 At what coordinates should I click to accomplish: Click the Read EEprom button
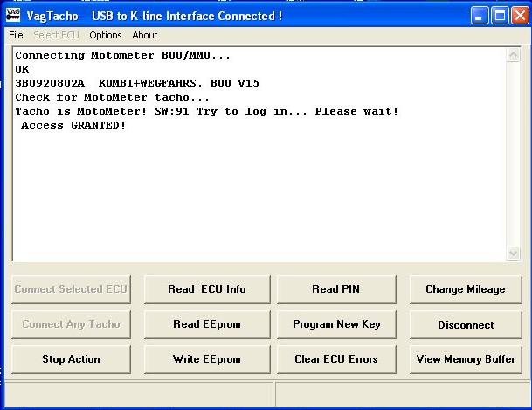tap(207, 324)
